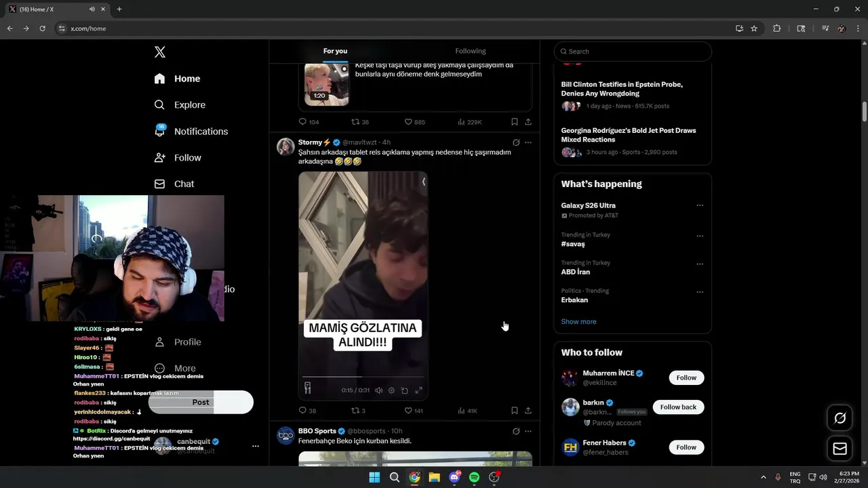Reload the page in Chrome

[42, 28]
